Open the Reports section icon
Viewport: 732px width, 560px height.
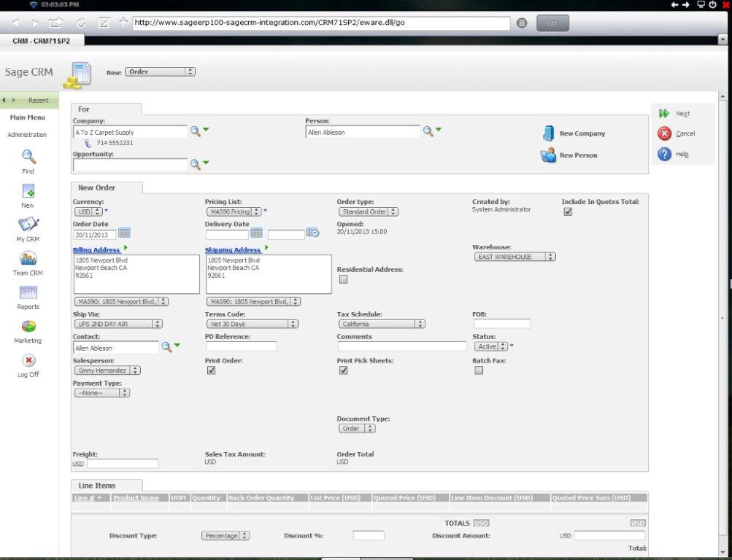(x=28, y=292)
